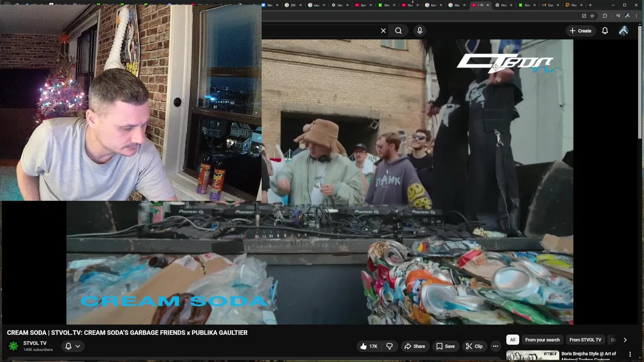Open the YouTube Create button
644x362 pixels.
[580, 31]
